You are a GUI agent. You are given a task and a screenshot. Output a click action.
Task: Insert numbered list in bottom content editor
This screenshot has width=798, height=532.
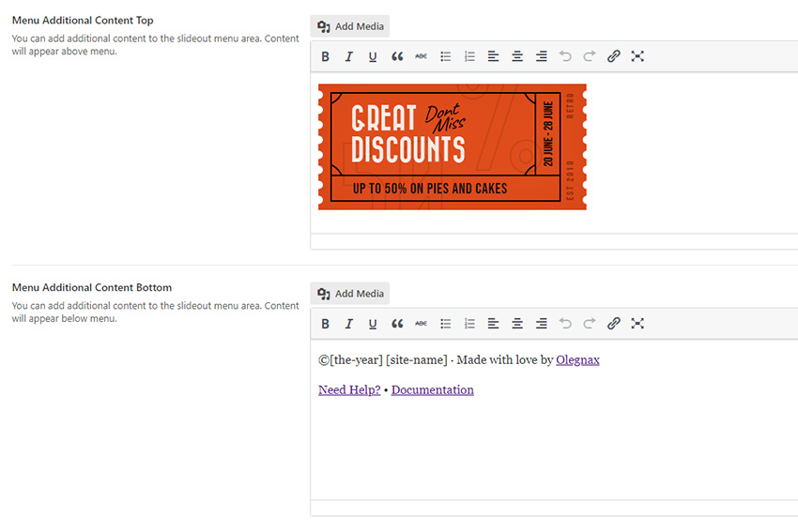click(x=469, y=324)
